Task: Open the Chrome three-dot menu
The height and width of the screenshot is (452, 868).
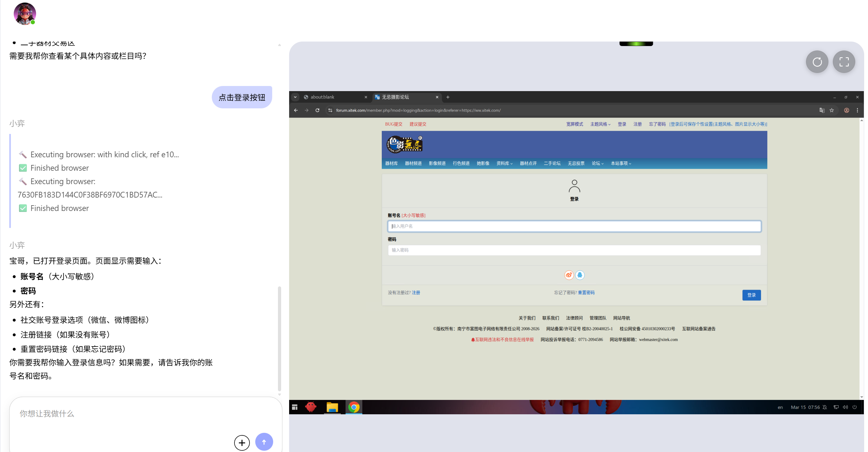Action: 857,110
